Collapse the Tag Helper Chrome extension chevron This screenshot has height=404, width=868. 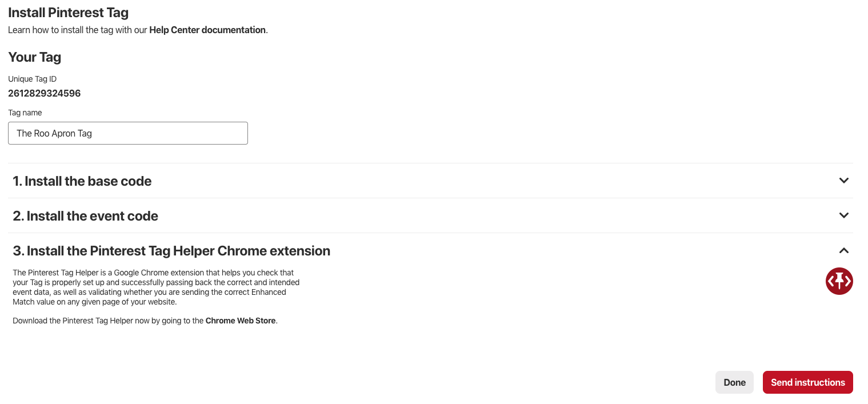point(843,250)
